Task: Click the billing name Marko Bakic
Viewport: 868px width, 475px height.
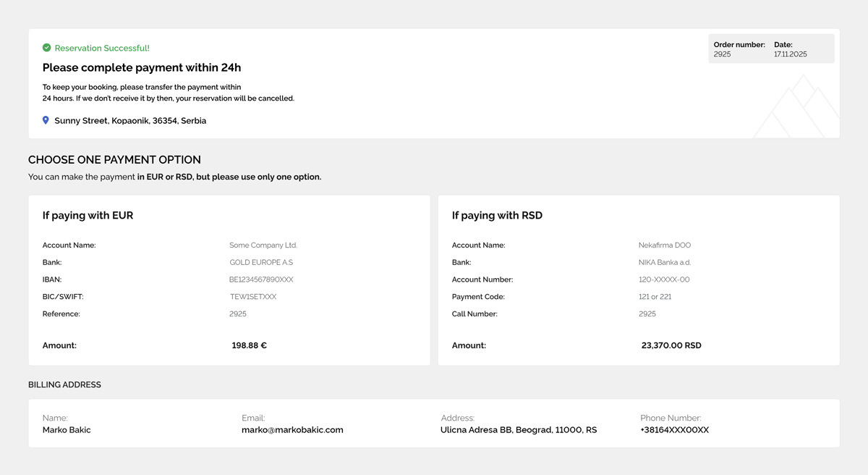Action: pyautogui.click(x=67, y=430)
